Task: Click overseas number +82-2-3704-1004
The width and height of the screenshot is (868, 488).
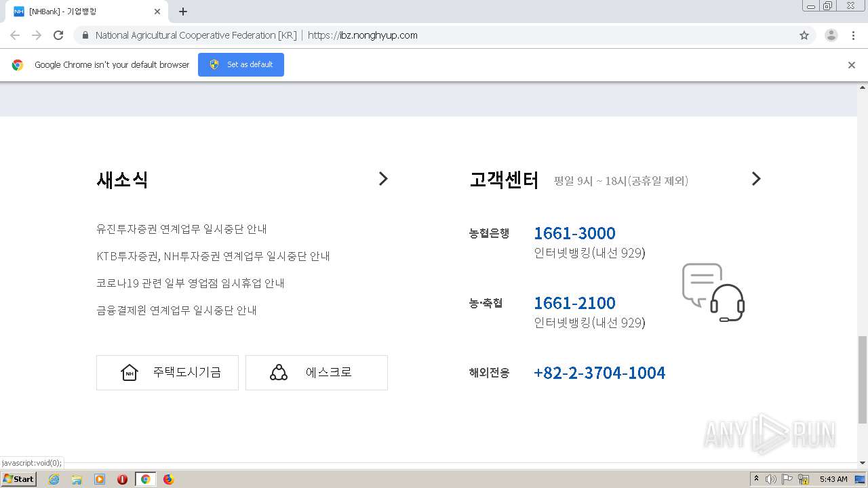Action: point(599,373)
